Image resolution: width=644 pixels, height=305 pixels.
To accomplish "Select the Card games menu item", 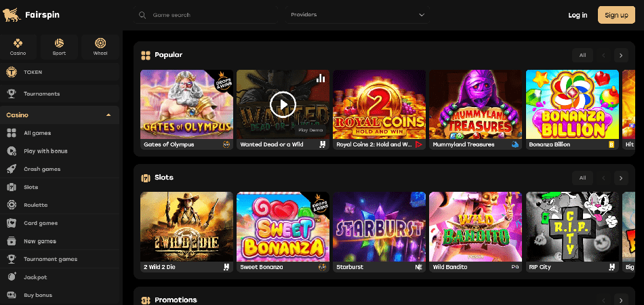I will click(60, 223).
